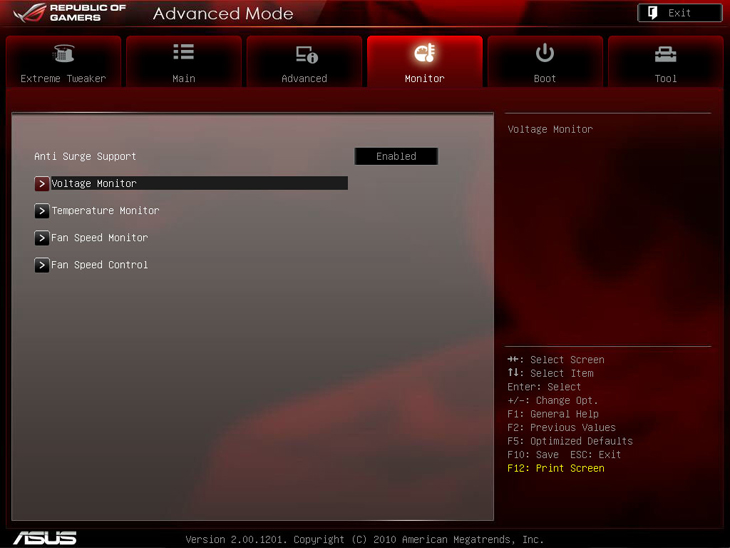
Task: Open the Fan Speed Control submenu arrow
Action: coord(42,265)
